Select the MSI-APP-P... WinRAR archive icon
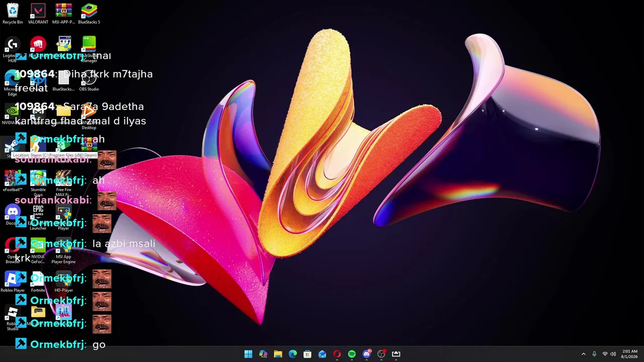The image size is (644, 362). [63, 14]
